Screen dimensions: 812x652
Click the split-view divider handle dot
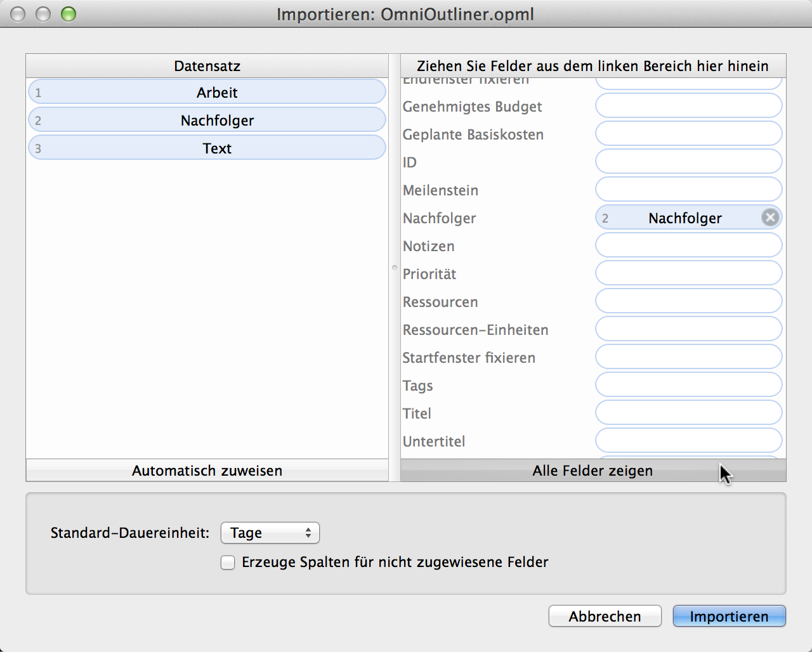[x=395, y=268]
